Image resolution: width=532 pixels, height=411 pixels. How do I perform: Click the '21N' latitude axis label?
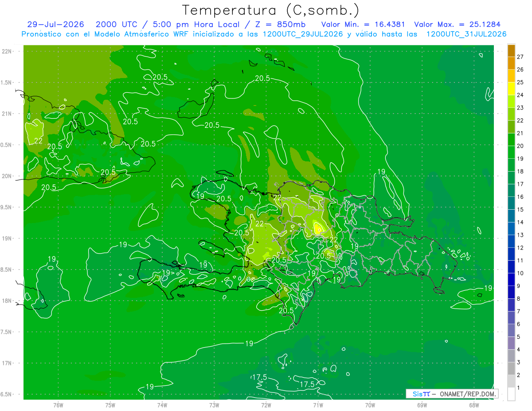click(x=6, y=114)
